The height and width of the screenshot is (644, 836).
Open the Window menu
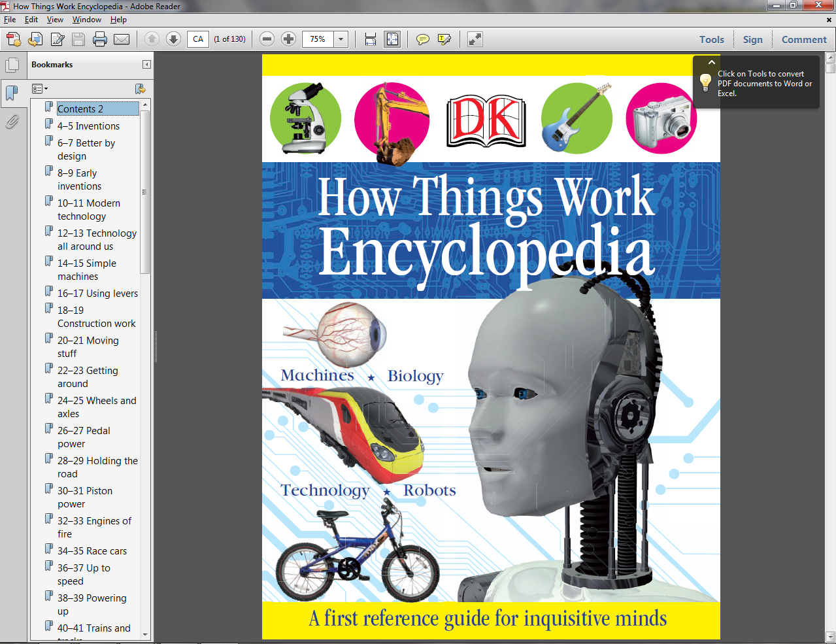point(87,20)
